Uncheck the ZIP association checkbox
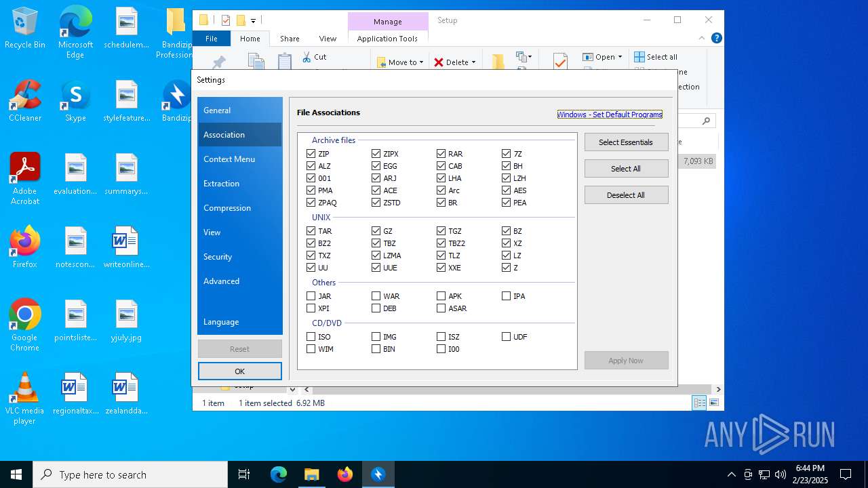Image resolution: width=868 pixels, height=488 pixels. click(311, 154)
